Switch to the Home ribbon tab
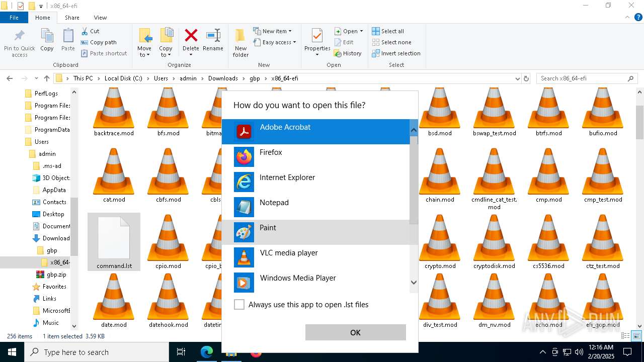Screen dimensions: 644x362 click(43, 18)
